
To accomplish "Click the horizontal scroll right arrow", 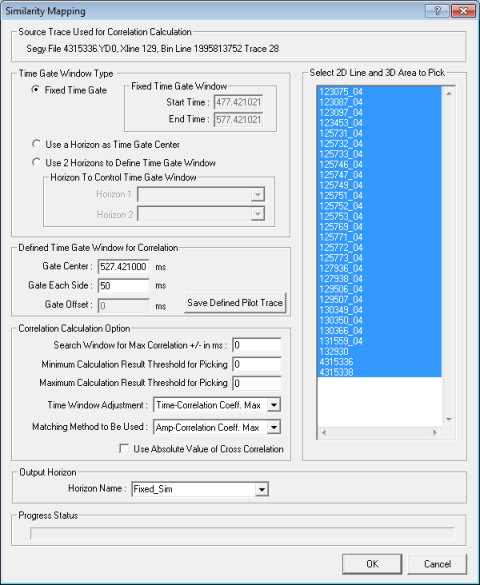I will [435, 433].
